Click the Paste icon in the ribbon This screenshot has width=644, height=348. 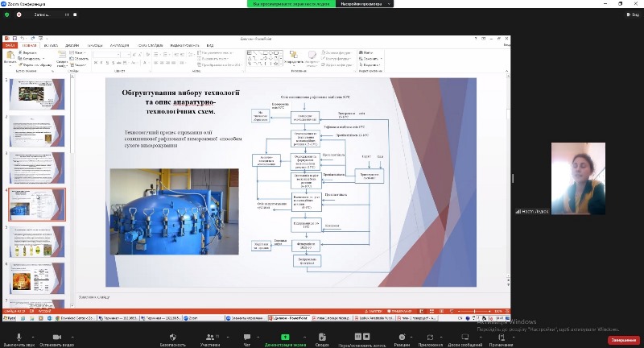pyautogui.click(x=10, y=56)
